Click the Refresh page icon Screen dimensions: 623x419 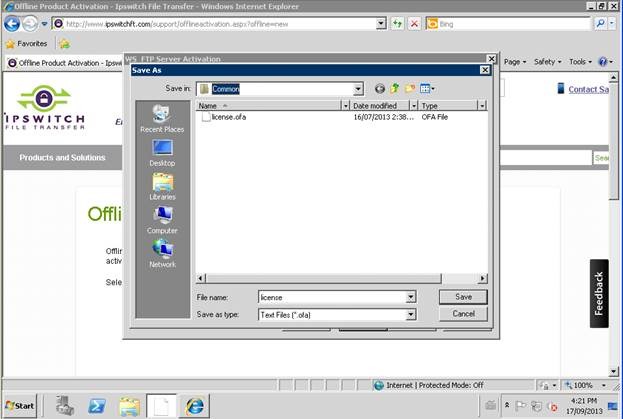[x=397, y=24]
